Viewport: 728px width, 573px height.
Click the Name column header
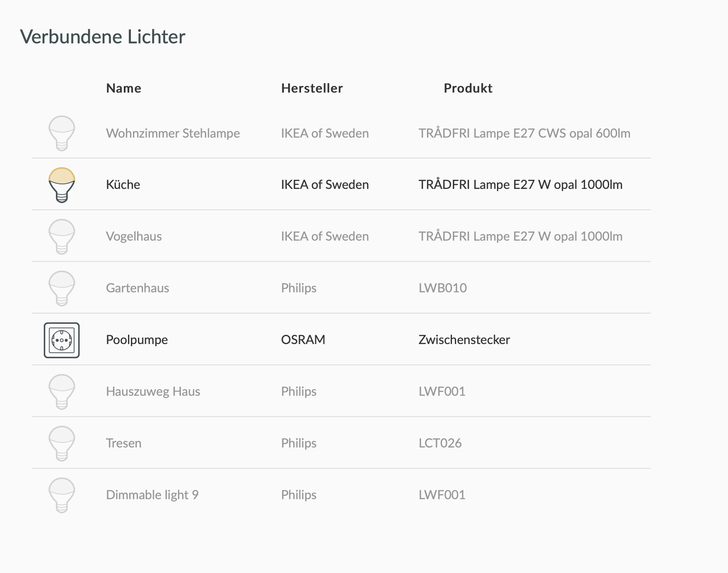124,88
